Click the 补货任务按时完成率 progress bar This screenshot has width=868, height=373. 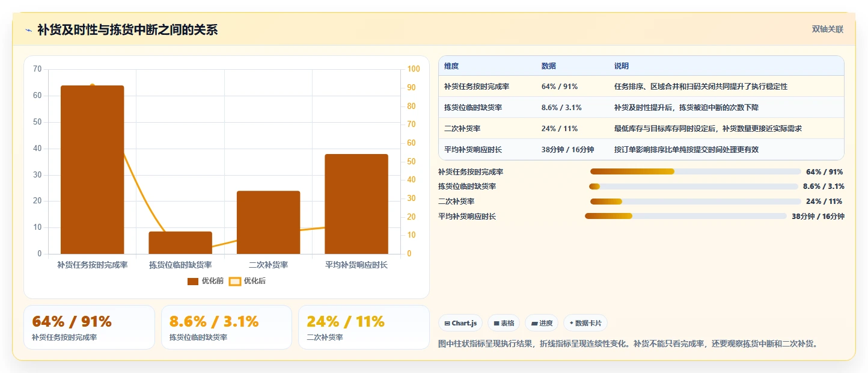(695, 171)
